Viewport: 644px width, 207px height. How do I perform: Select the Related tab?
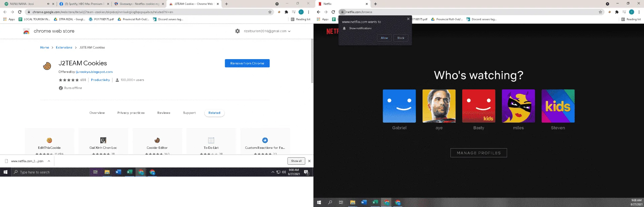tap(214, 113)
